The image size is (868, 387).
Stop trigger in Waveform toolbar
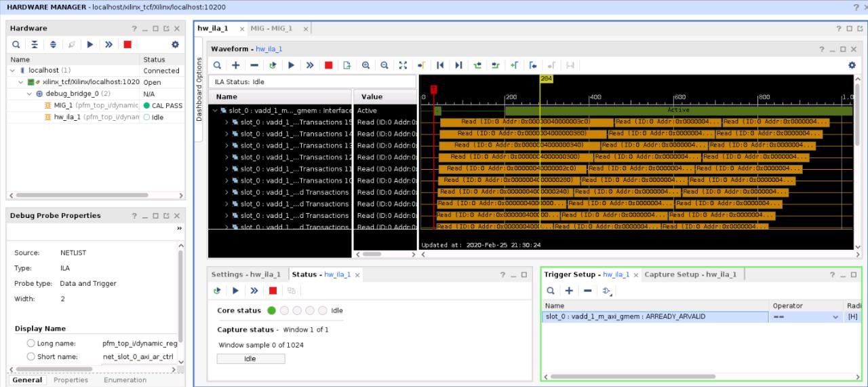point(328,65)
